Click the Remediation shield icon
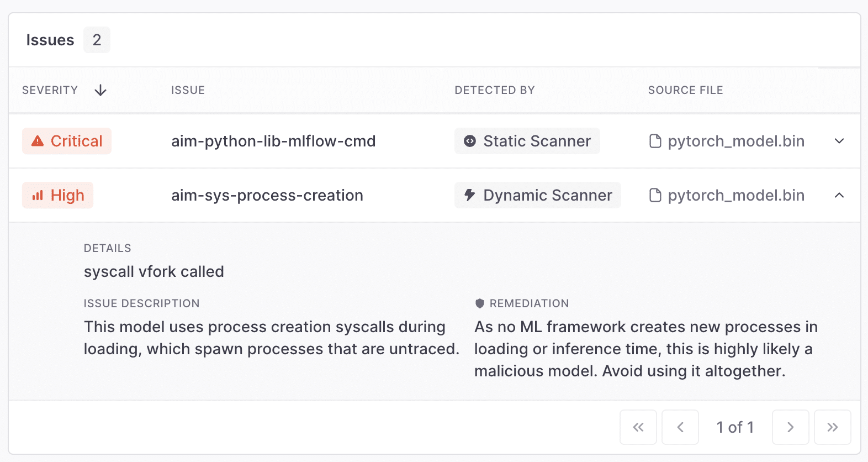The height and width of the screenshot is (462, 868). click(x=479, y=303)
